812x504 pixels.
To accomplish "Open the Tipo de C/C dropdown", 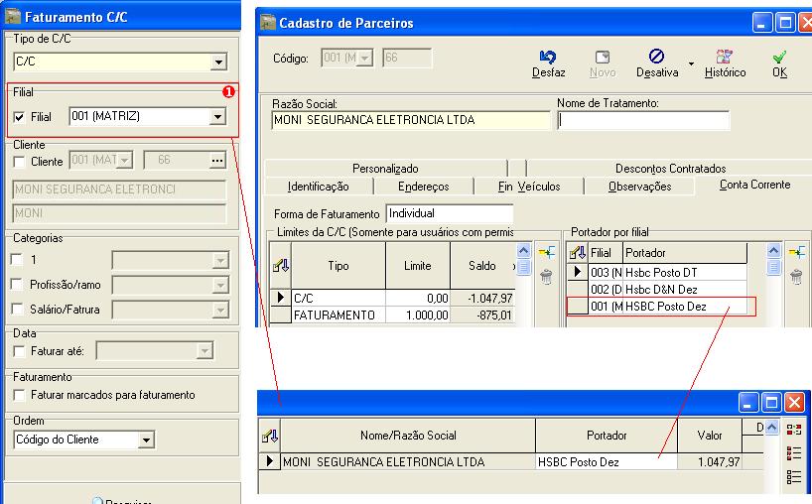I will click(218, 63).
